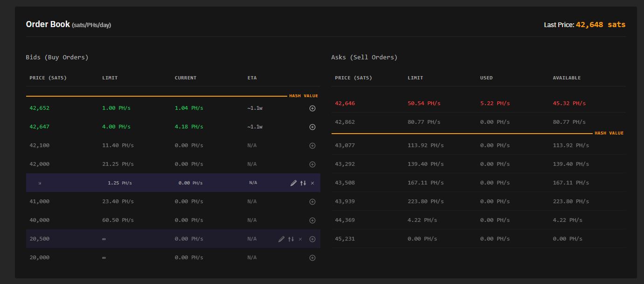Select the 40,000 bid price

click(x=39, y=220)
